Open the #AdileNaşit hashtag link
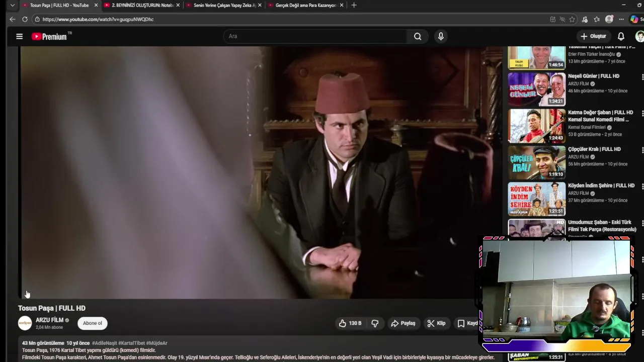The image size is (644, 362). [x=104, y=343]
